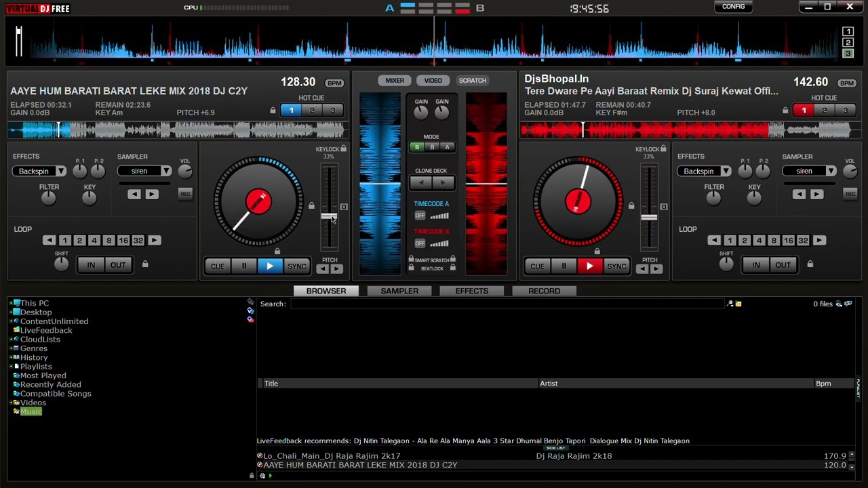Reset left deck pitch to zero
The image size is (868, 488).
point(344,207)
